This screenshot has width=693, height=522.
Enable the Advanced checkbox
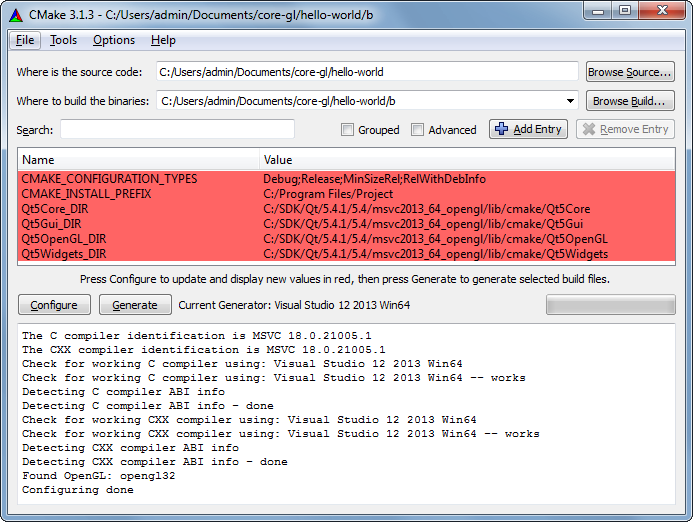click(x=417, y=130)
